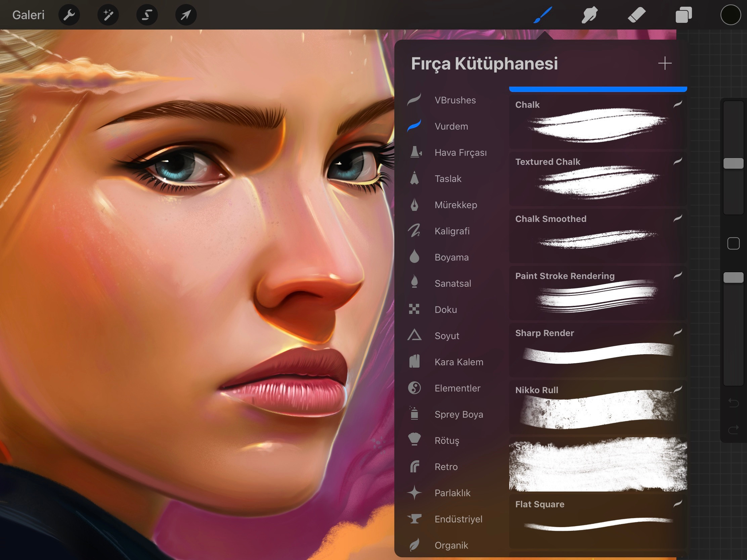Click the stroke icon on Textured Chalk

point(677,161)
